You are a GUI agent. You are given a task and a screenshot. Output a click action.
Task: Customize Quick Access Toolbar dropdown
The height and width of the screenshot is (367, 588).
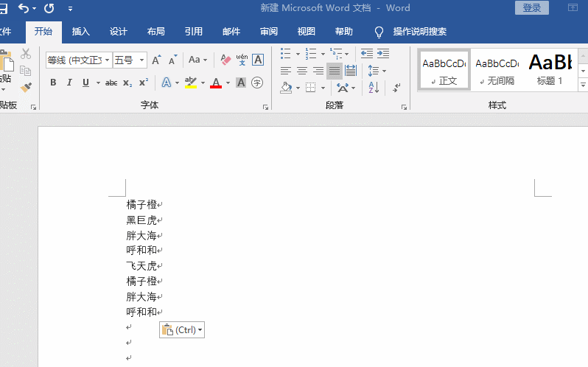click(70, 8)
